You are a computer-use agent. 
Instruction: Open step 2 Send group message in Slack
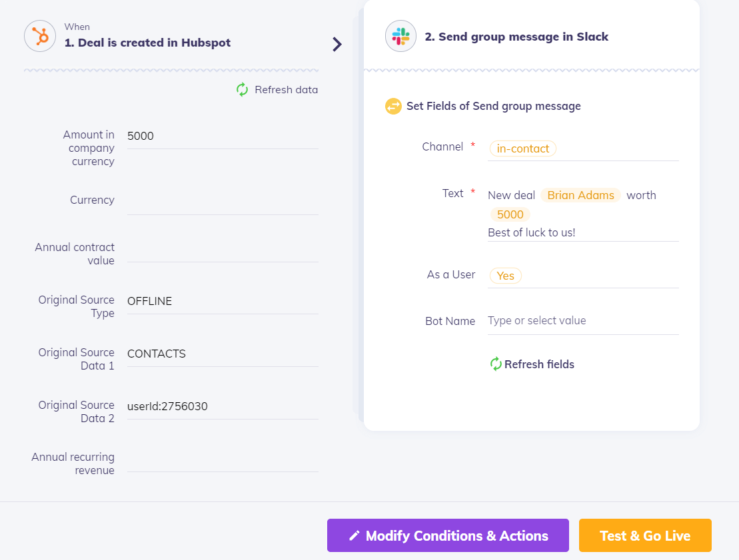(x=516, y=37)
